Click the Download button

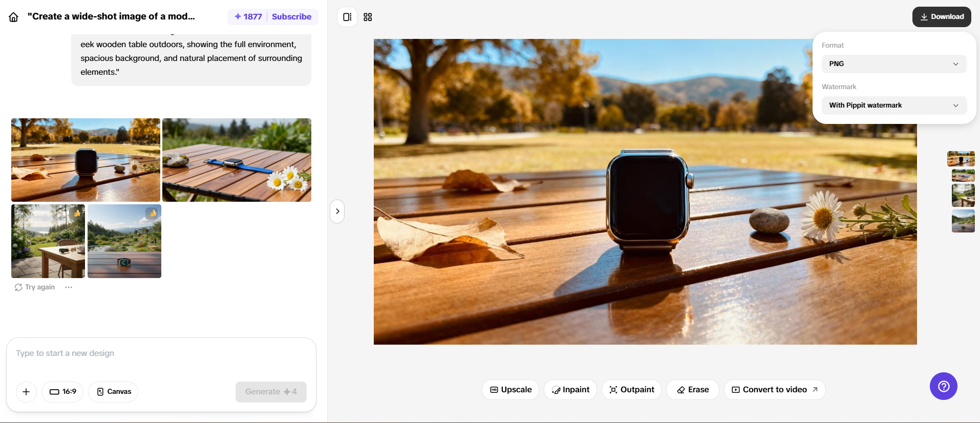[942, 17]
